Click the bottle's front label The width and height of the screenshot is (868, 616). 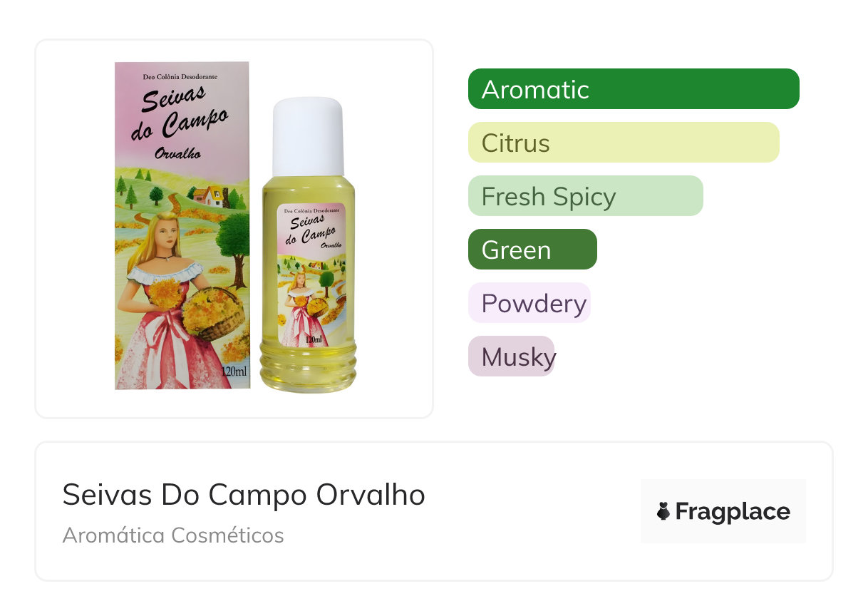(310, 276)
